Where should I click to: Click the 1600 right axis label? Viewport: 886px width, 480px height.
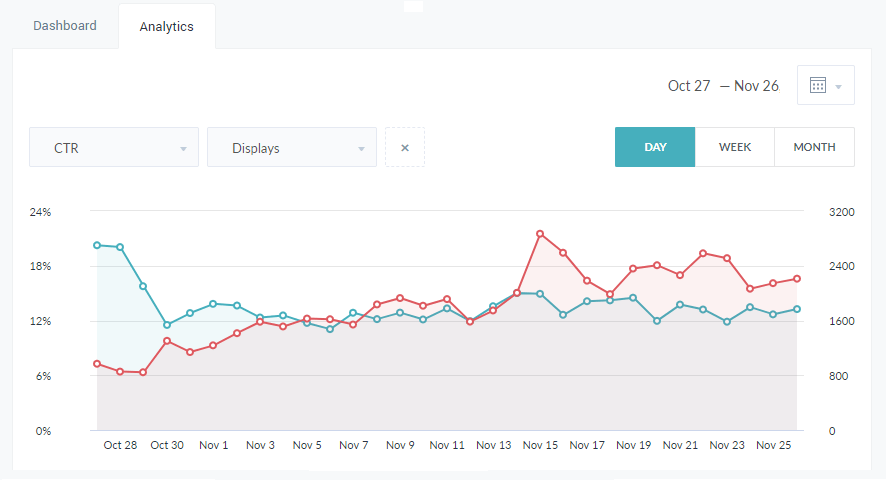coord(841,321)
